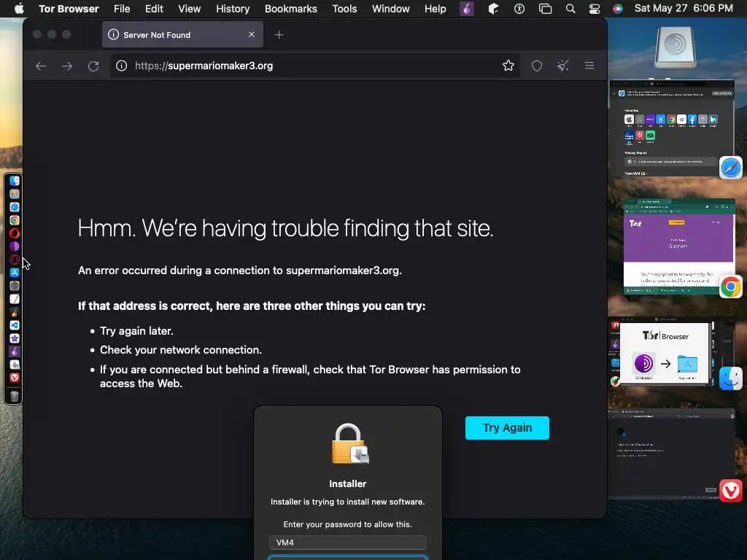Switch to the Chrome Stage Manager thumbnail

tap(679, 246)
